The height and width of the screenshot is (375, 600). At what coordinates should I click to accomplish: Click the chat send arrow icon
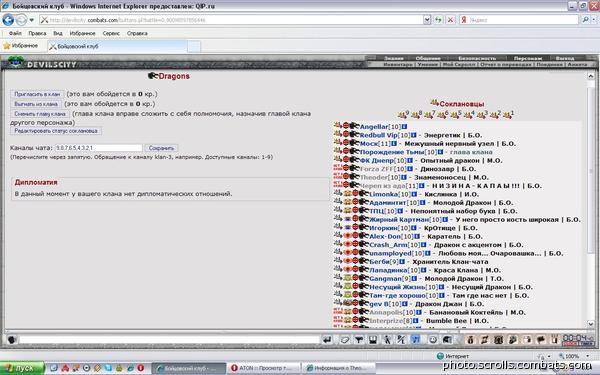[x=327, y=340]
